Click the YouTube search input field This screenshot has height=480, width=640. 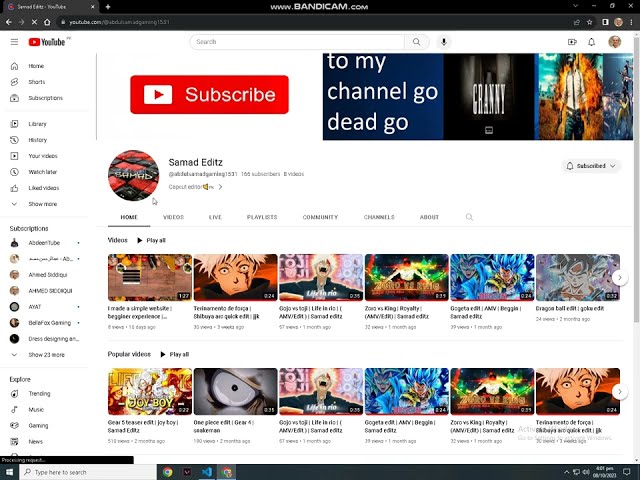[x=298, y=42]
